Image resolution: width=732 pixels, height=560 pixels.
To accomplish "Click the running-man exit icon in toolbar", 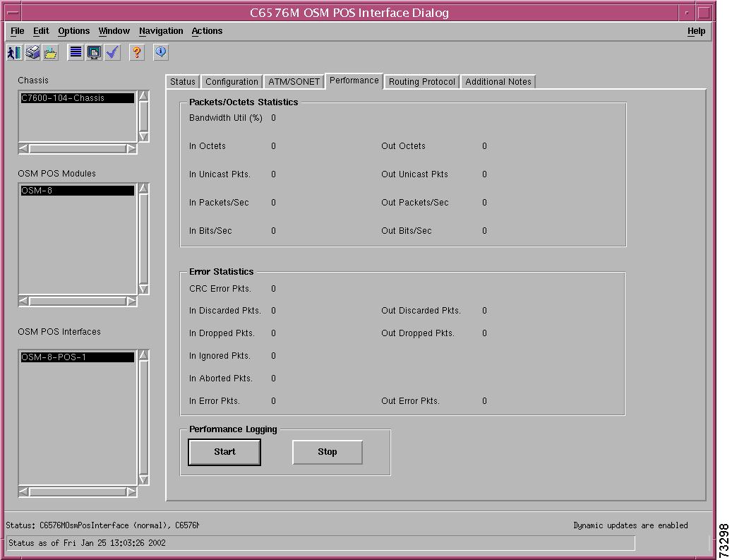I will tap(14, 52).
